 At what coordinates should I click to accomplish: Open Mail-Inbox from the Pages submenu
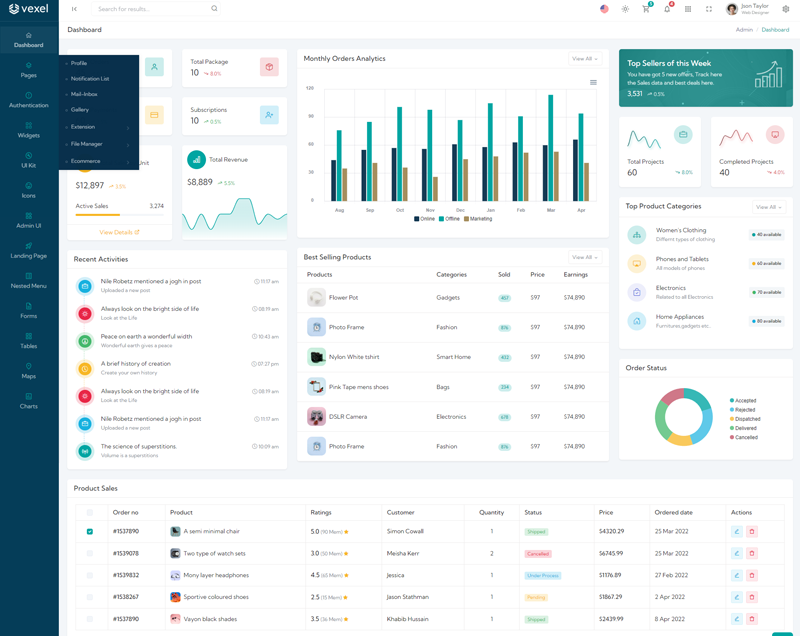tap(84, 94)
